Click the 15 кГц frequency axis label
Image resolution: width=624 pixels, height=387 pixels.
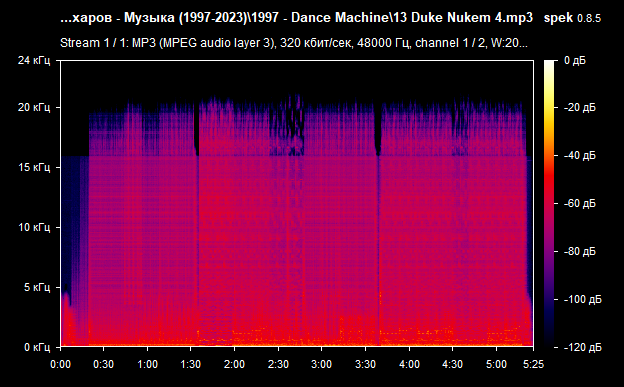[35, 167]
